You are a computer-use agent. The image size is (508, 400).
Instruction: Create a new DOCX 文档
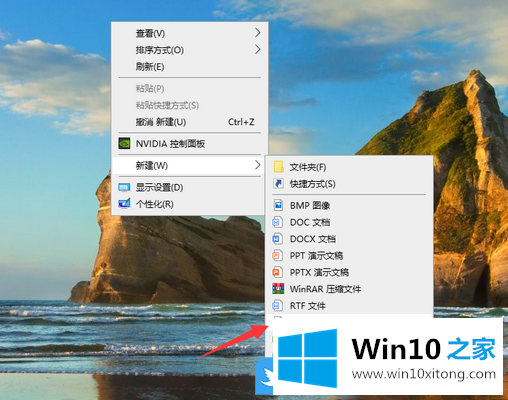[349, 239]
